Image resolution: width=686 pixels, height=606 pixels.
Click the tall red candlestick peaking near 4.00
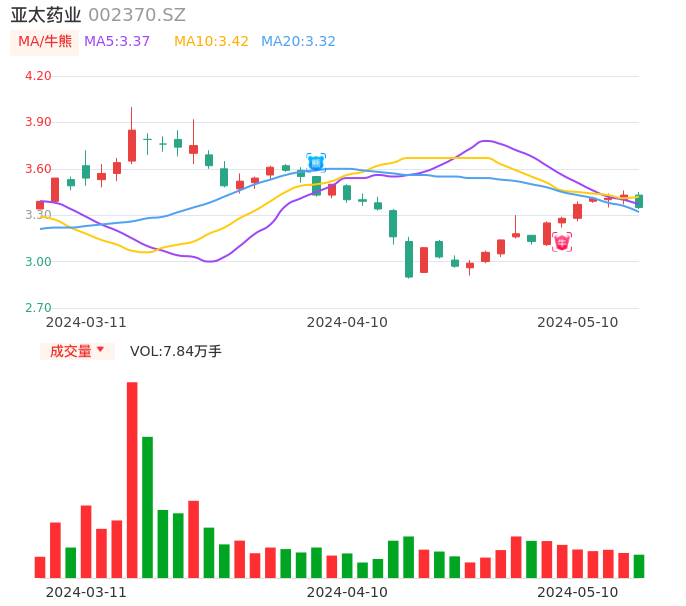132,145
